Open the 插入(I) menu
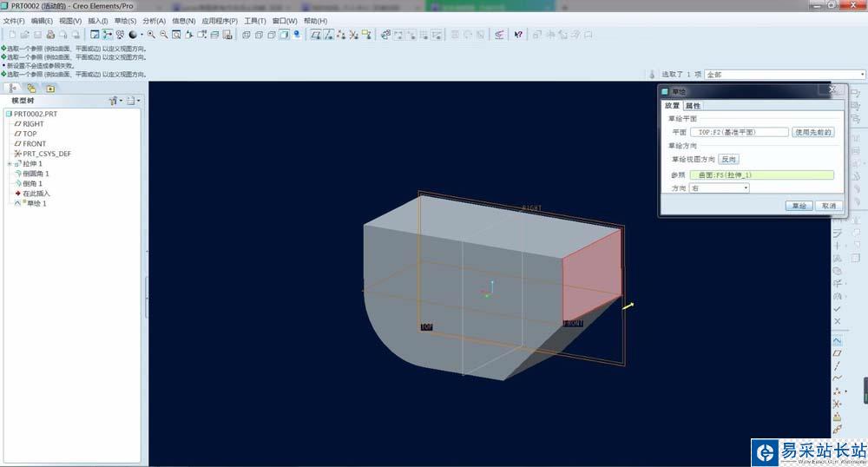Screen dimensions: 868x467 (x=98, y=21)
